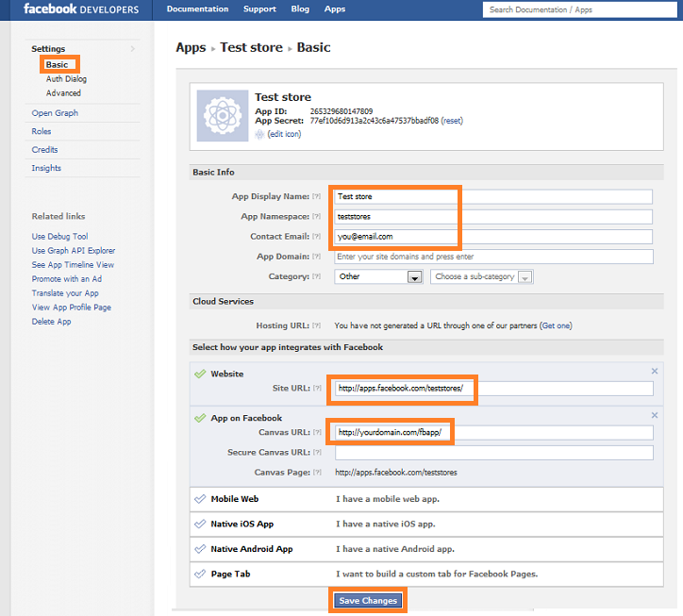Click the App ID number 265329680147809
The width and height of the screenshot is (683, 616).
(341, 111)
